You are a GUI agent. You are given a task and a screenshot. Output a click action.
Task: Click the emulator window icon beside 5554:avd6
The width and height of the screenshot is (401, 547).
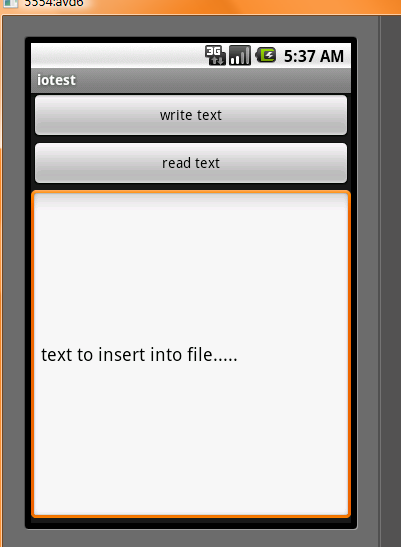click(x=9, y=3)
